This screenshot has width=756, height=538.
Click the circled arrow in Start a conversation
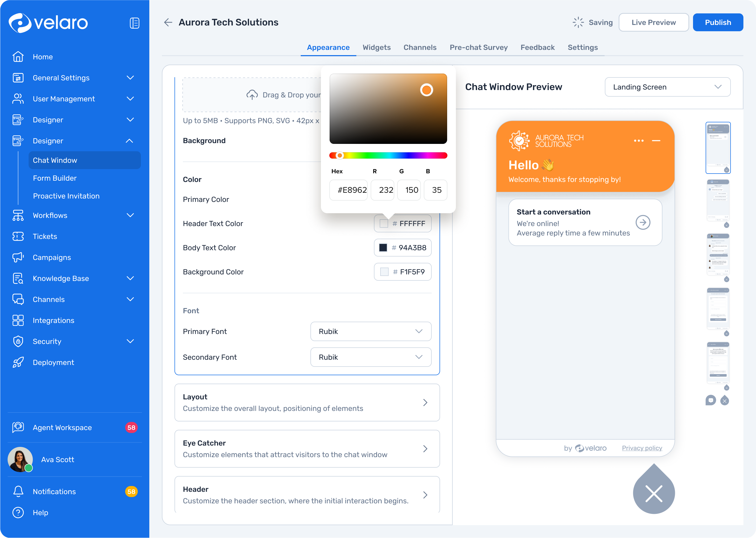643,222
